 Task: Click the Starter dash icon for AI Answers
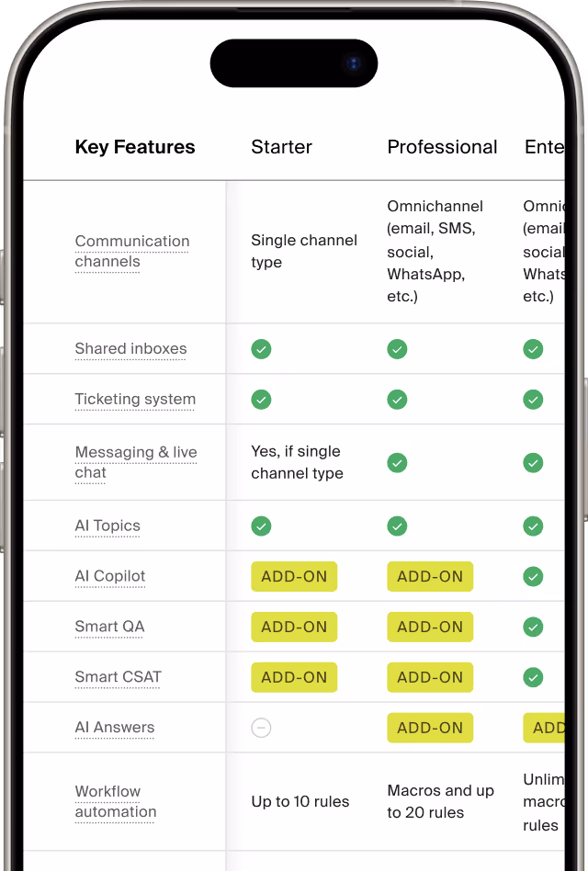tap(261, 728)
